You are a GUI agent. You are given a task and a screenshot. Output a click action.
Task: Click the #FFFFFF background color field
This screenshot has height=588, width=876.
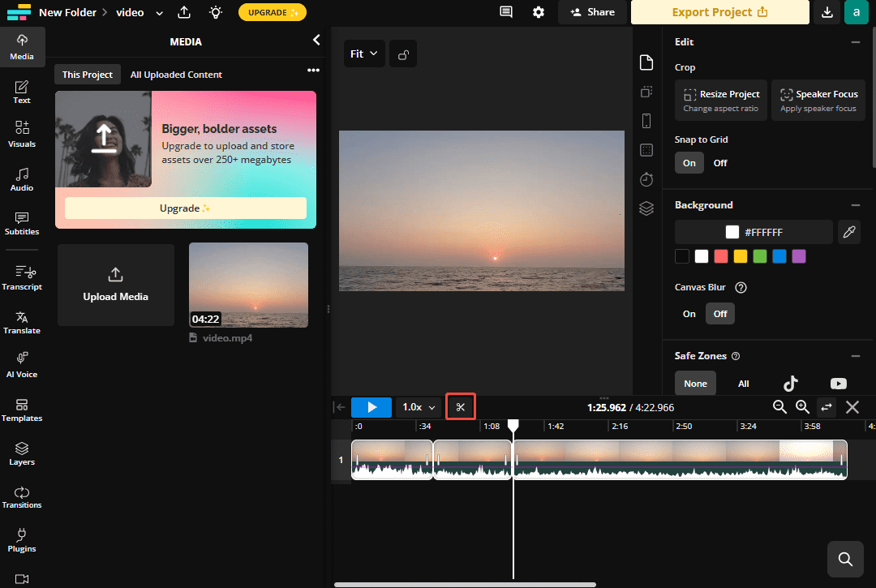754,232
